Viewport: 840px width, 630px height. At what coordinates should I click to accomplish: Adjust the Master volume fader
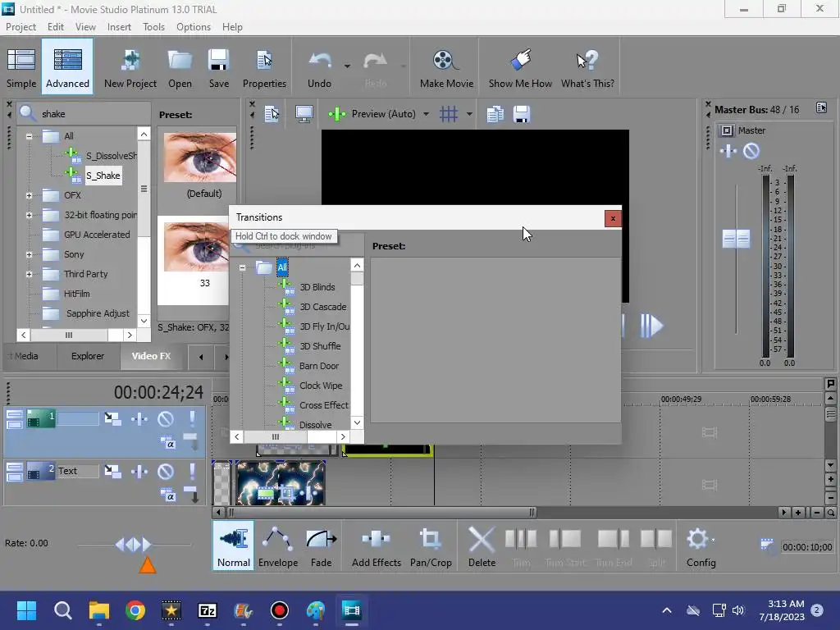click(x=736, y=239)
